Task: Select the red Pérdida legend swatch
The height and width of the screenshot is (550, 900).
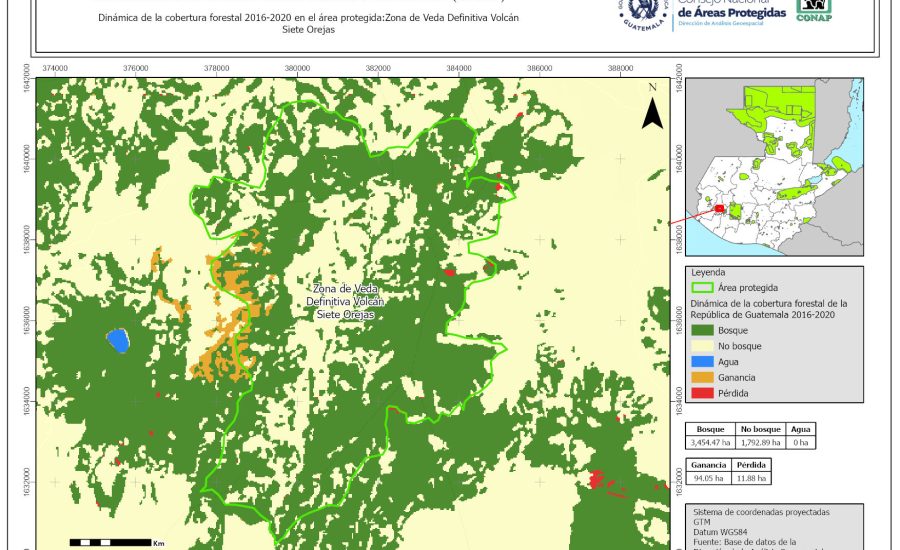Action: pyautogui.click(x=705, y=394)
